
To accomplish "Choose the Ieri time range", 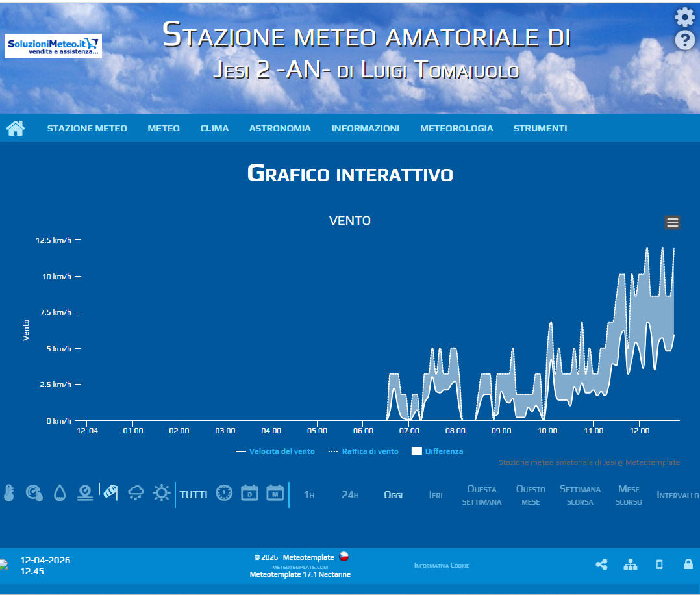I will (436, 495).
